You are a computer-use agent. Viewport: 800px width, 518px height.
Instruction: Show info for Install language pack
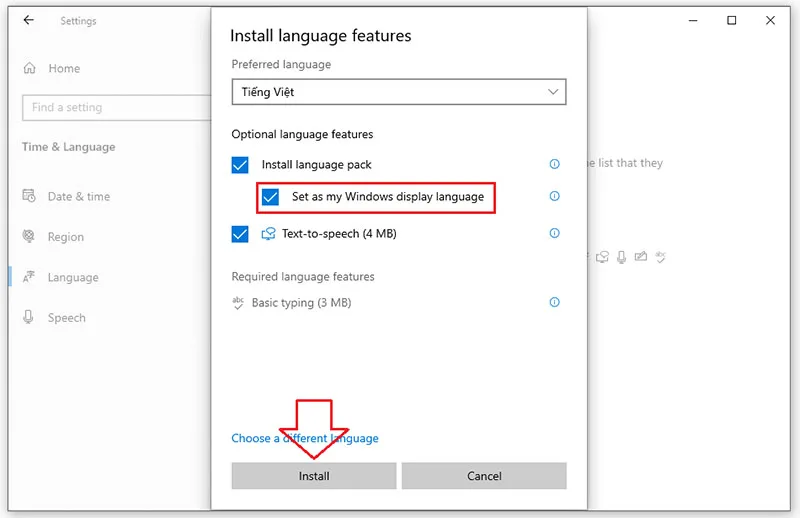pos(555,164)
